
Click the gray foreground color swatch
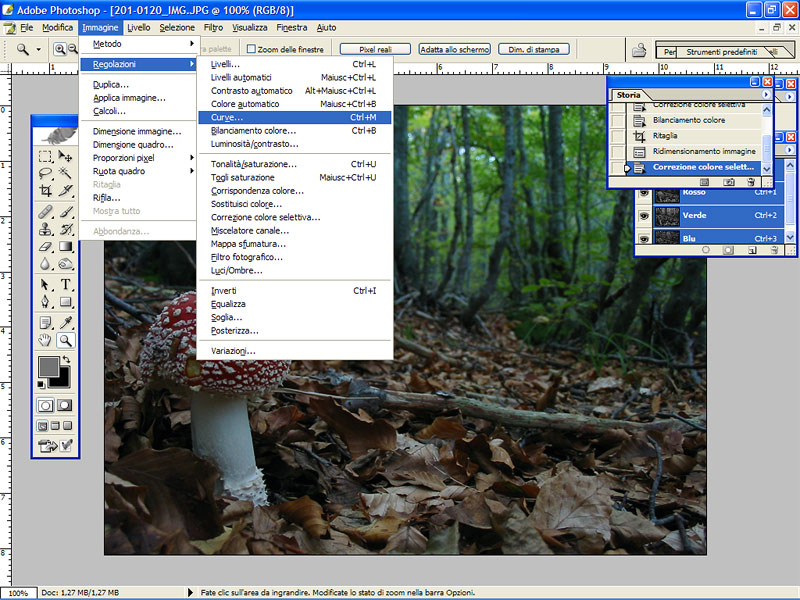tap(48, 366)
